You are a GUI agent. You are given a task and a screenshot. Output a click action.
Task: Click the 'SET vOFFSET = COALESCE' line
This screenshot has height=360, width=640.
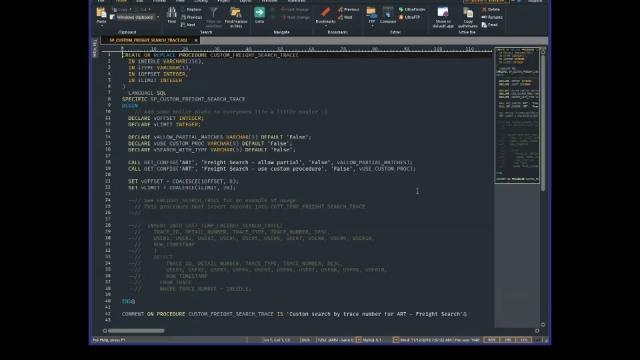[x=183, y=181]
